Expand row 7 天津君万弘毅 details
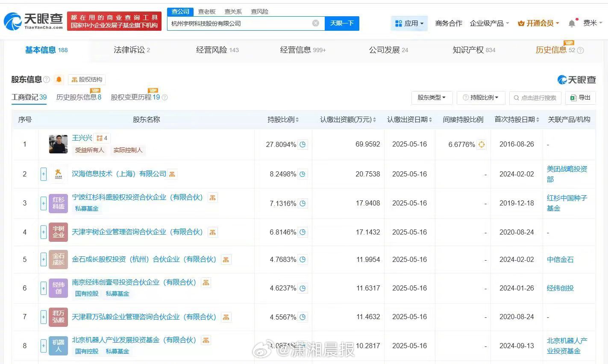 44,317
